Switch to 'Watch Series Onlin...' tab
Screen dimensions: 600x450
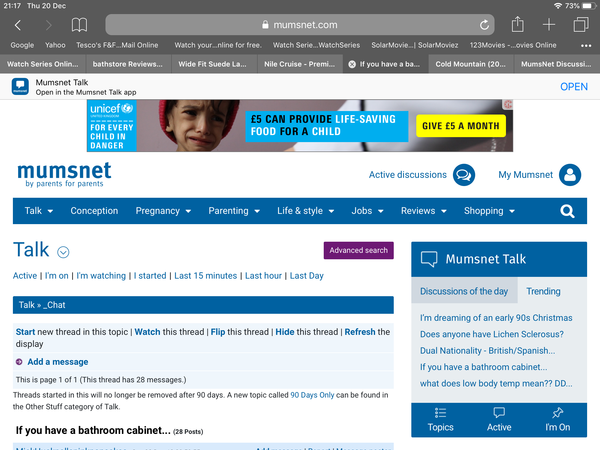point(42,64)
